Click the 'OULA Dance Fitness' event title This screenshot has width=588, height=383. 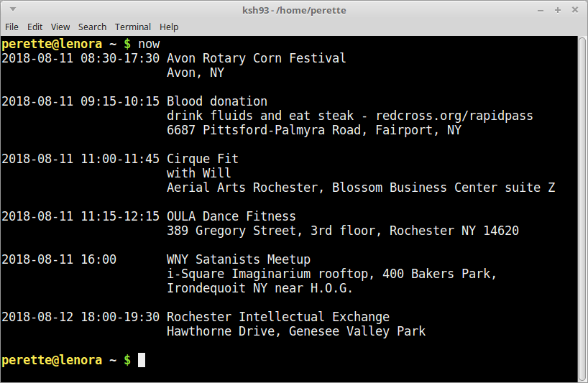(x=231, y=216)
